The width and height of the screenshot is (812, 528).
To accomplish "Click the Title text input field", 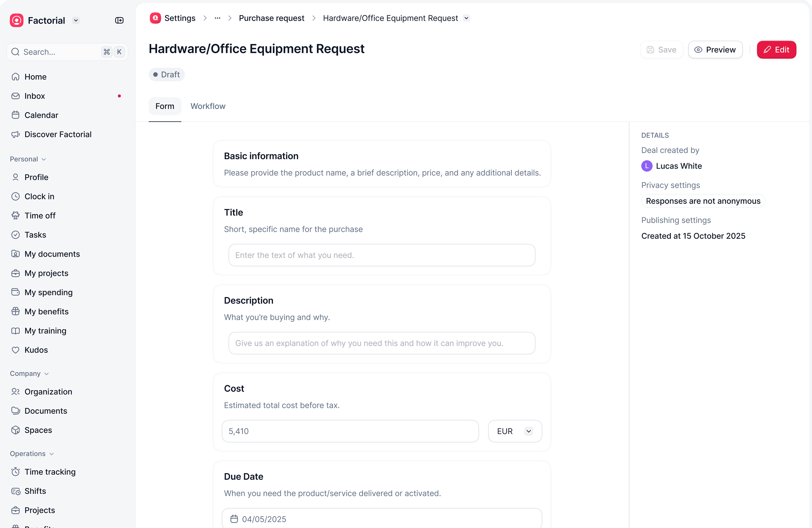I will [382, 255].
